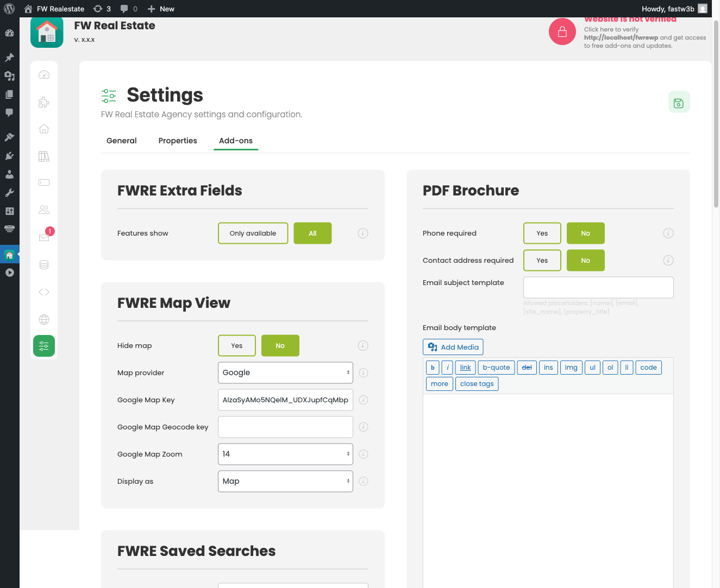Viewport: 720px width, 588px height.
Task: Insert a b-quote in the email body
Action: [x=496, y=367]
